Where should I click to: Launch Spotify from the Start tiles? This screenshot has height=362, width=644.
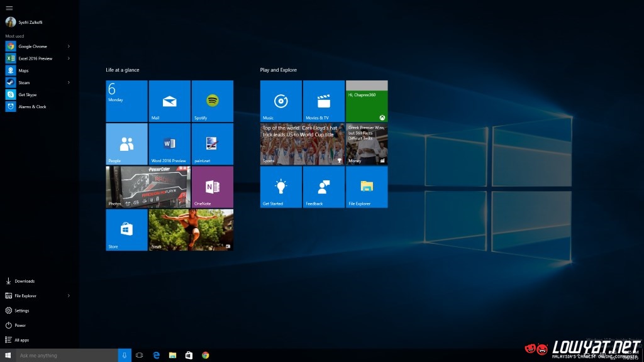point(212,101)
